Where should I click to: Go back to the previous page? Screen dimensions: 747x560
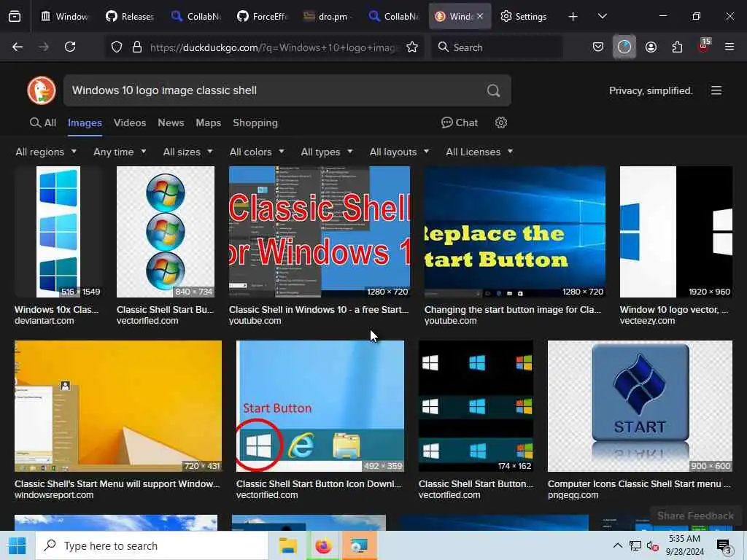(18, 47)
